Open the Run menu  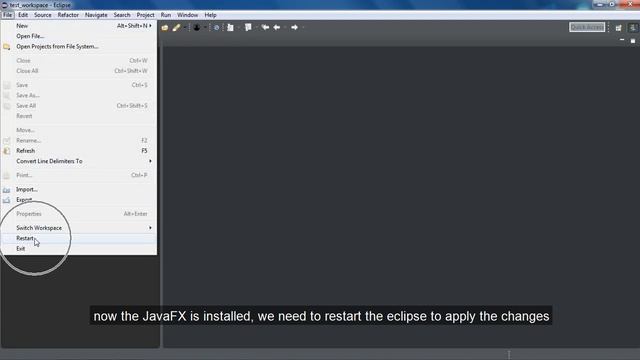pyautogui.click(x=166, y=15)
